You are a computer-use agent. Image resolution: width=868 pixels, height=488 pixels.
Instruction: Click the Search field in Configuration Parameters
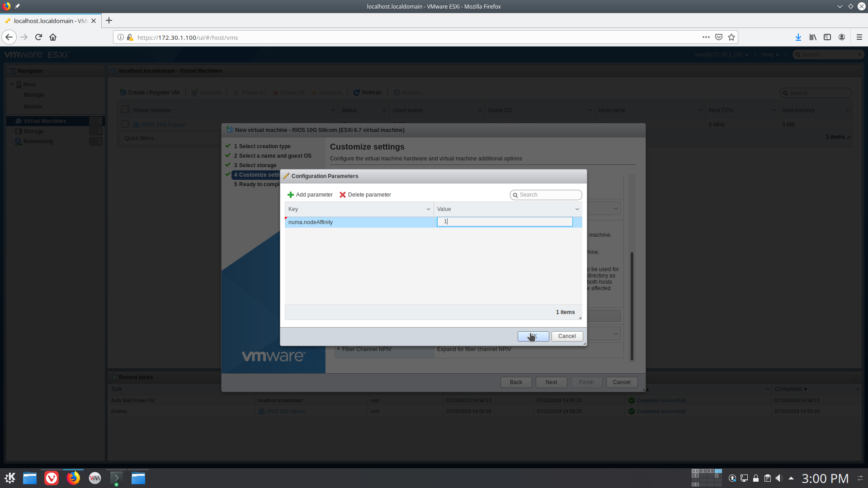[x=546, y=195]
